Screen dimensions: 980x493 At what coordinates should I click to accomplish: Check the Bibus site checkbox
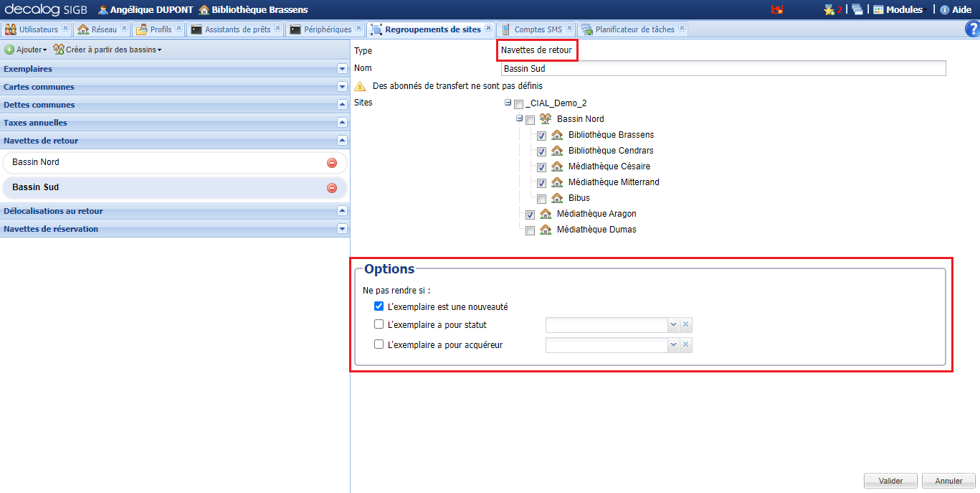point(541,199)
